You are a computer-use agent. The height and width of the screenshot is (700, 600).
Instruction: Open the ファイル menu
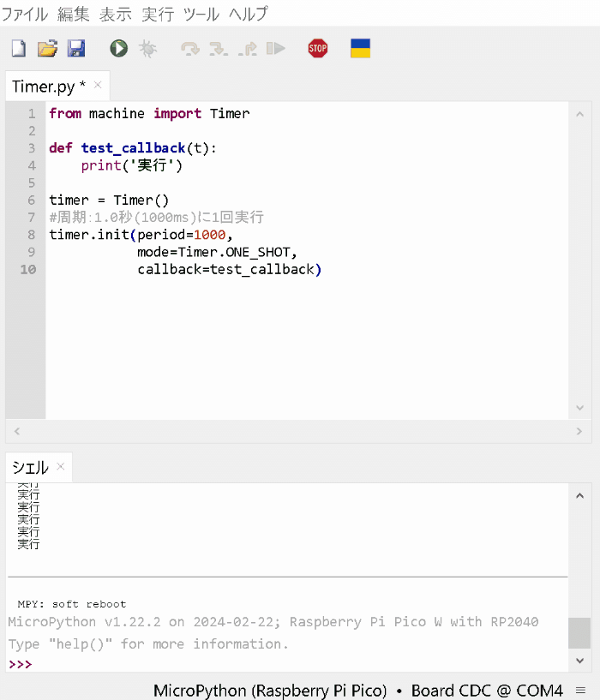pyautogui.click(x=24, y=14)
